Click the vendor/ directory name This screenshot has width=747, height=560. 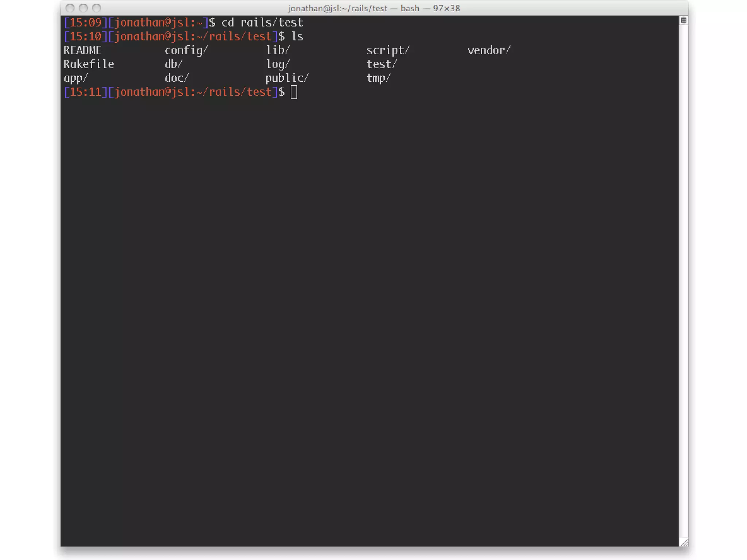[x=489, y=50]
